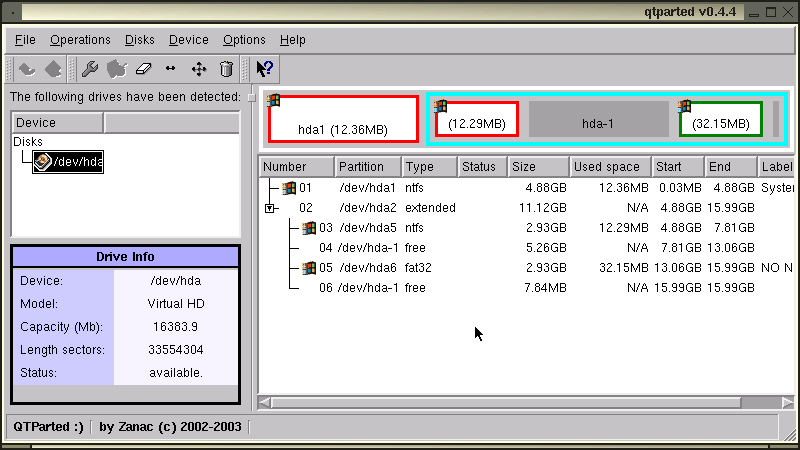The height and width of the screenshot is (450, 800).
Task: Open the Options menu
Action: tap(244, 40)
